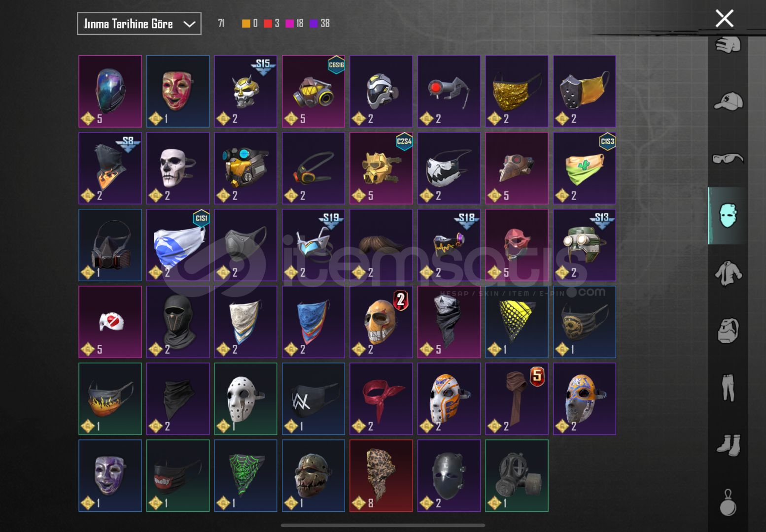This screenshot has height=532, width=766.
Task: Open the Alınma Tarihine Göre sort dropdown
Action: tap(139, 24)
